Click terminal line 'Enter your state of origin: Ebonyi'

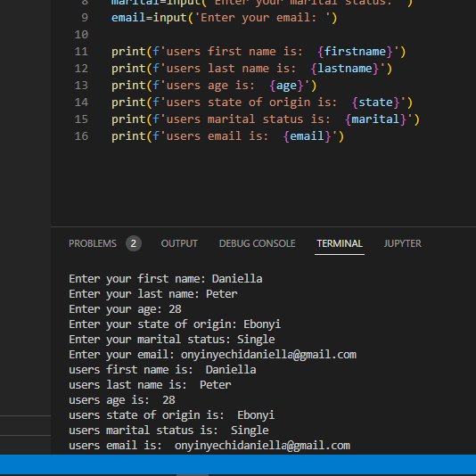(x=175, y=324)
